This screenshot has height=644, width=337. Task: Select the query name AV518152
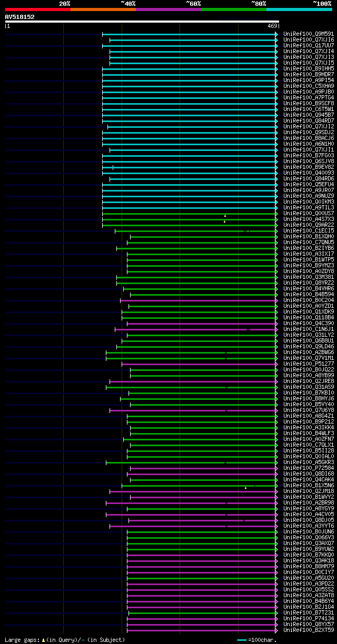click(20, 17)
